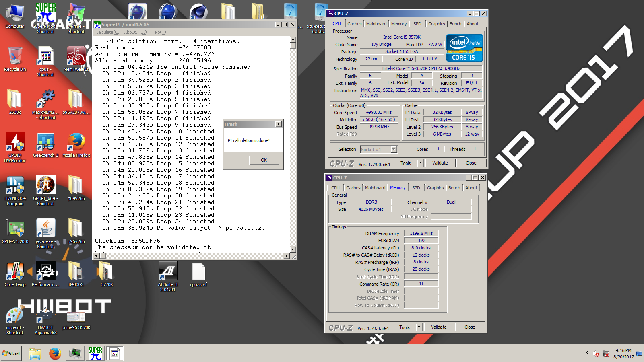
Task: Open the Calculate(C) menu in Super PI
Action: (107, 32)
